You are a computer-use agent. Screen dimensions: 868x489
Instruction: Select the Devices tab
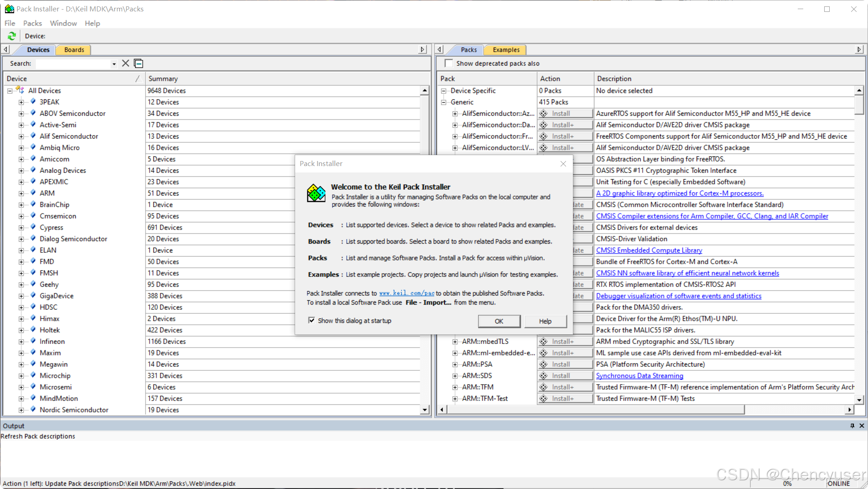(38, 50)
